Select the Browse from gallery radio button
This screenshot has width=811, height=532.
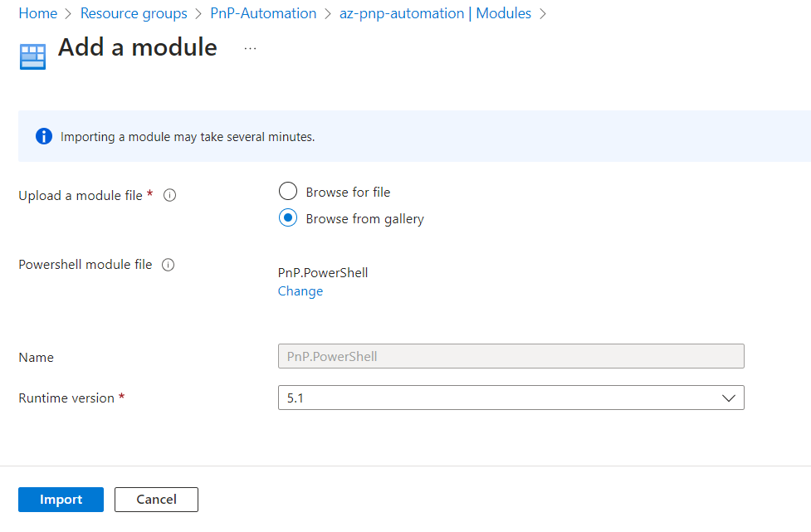[x=287, y=218]
